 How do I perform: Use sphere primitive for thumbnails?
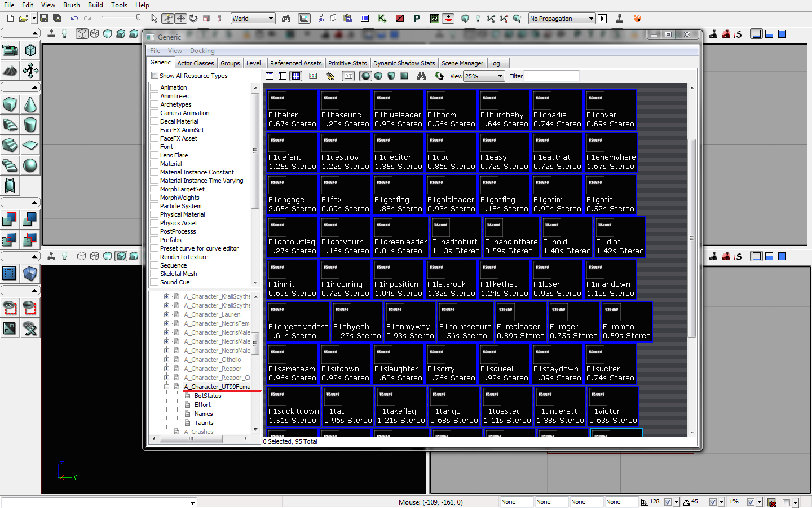pos(365,76)
